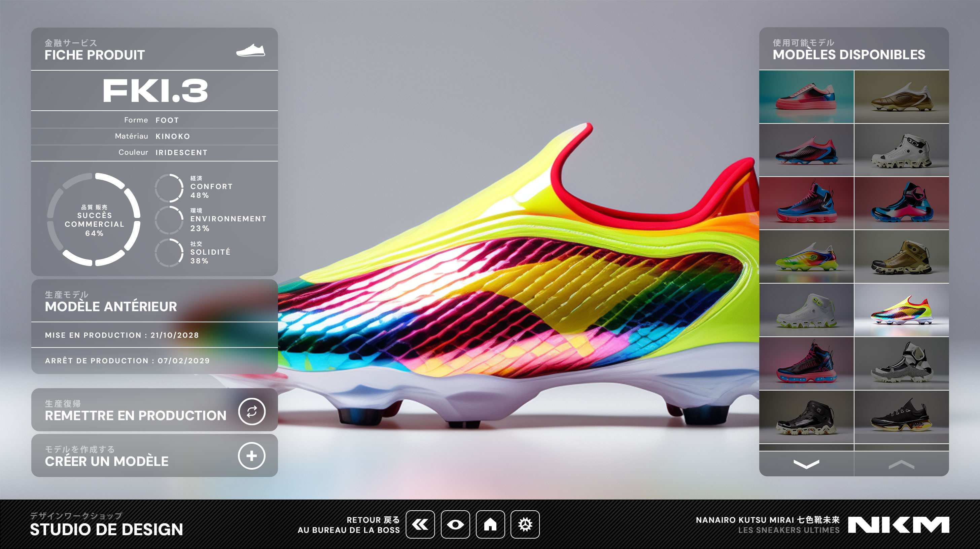
Task: Click the plus icon for new model
Action: tap(251, 456)
